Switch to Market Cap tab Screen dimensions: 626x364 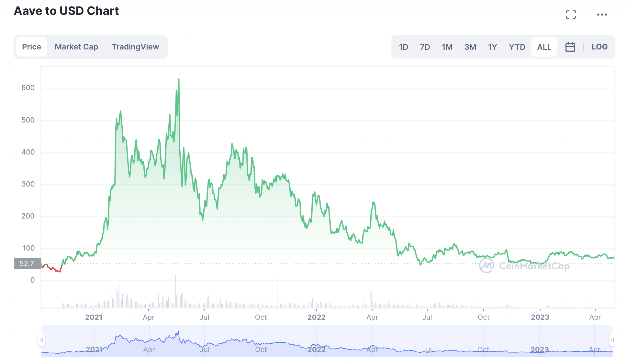[x=76, y=47]
